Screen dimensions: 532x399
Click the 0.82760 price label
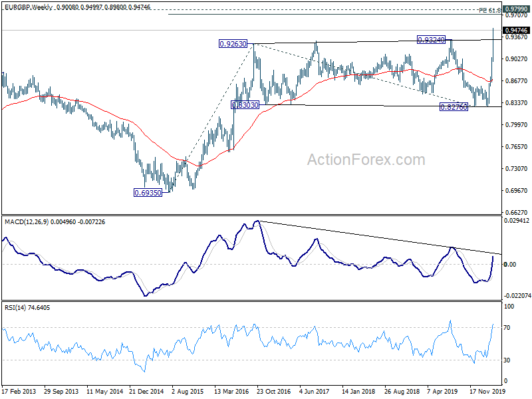click(454, 107)
